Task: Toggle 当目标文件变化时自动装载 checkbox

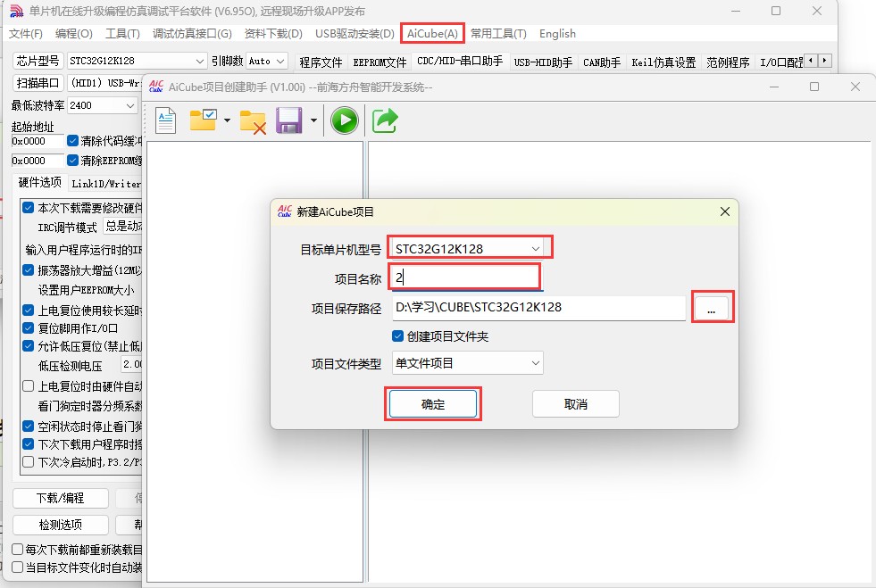Action: [x=17, y=567]
